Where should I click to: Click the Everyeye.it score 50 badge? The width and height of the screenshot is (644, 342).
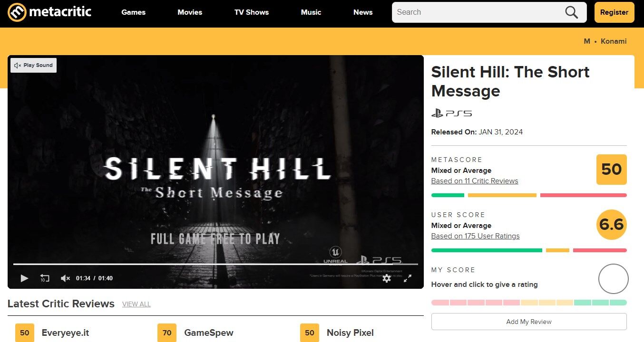point(25,333)
